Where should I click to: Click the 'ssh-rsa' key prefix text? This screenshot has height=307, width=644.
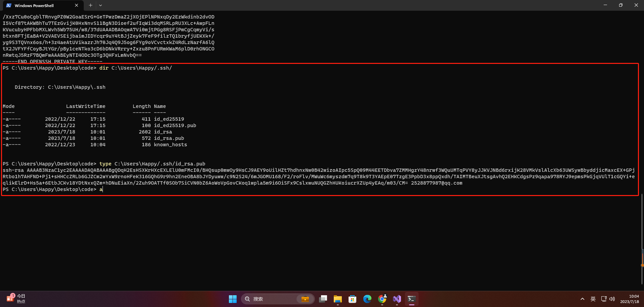coord(13,170)
